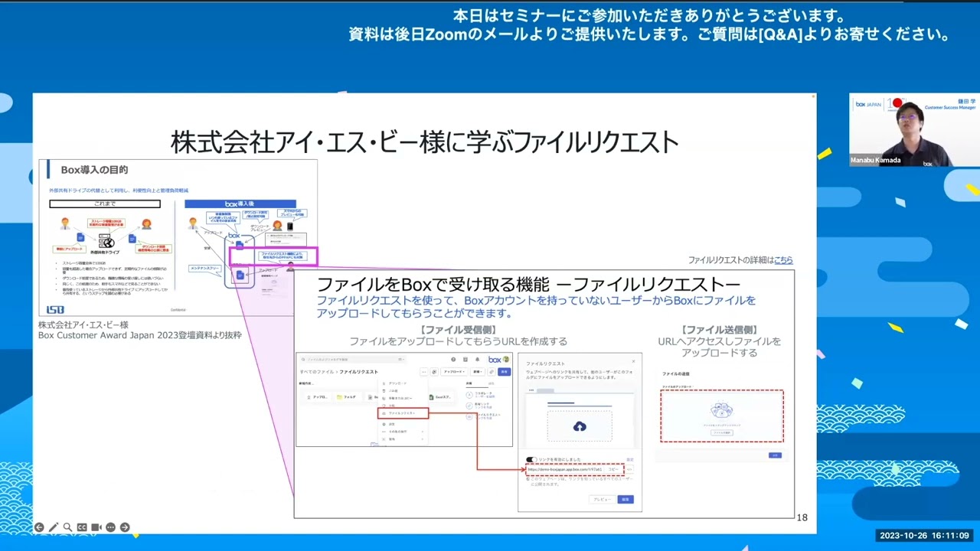This screenshot has width=980, height=551.
Task: Open the アップロード dropdown in Box screenshot
Action: tap(454, 372)
